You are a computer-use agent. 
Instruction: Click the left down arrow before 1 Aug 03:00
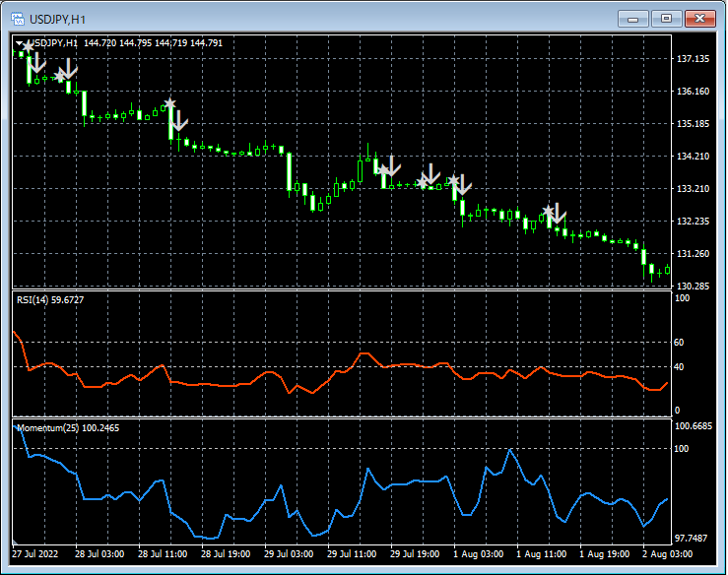(x=430, y=175)
